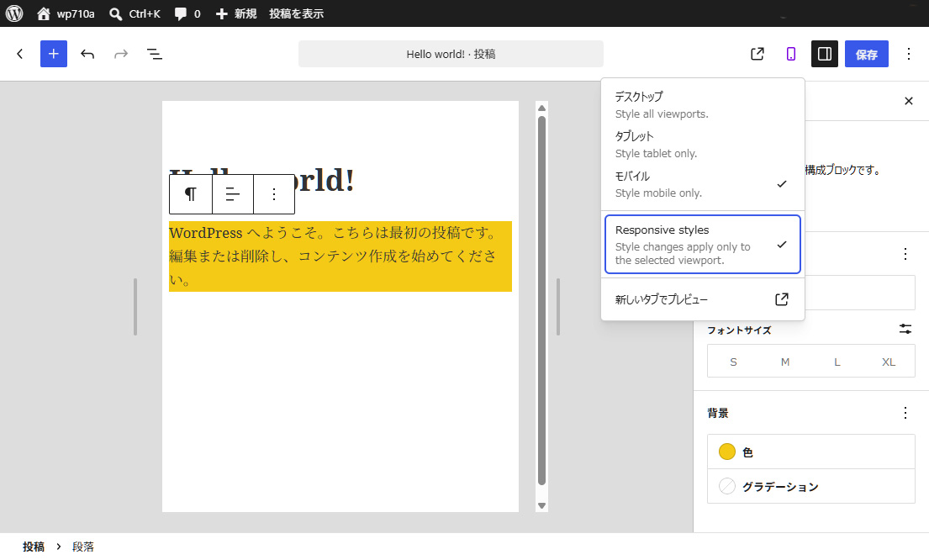Select タブレット viewport option
Image resolution: width=929 pixels, height=560 pixels.
point(703,145)
